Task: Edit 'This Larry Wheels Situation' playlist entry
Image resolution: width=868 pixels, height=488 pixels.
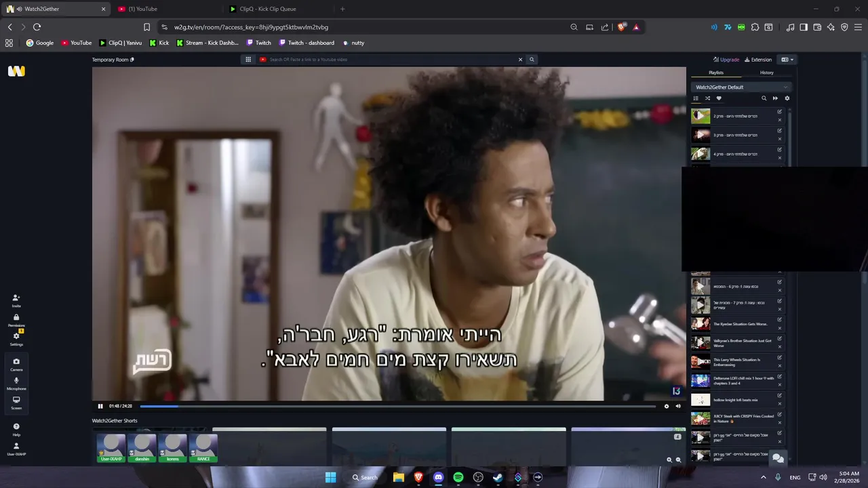Action: point(780,358)
